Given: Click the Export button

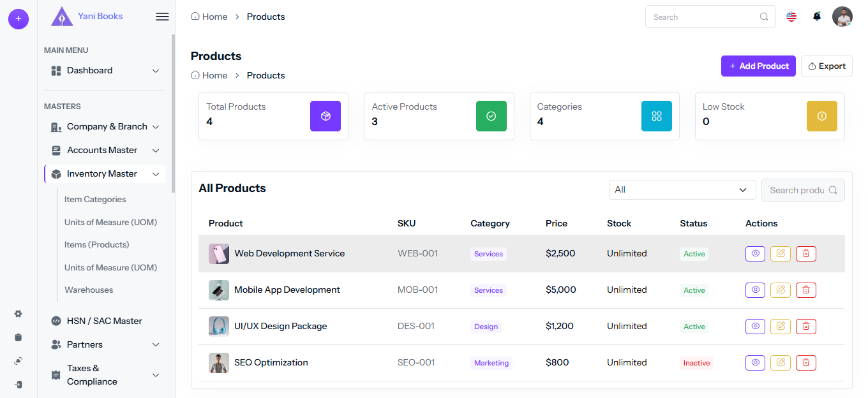Looking at the screenshot, I should pyautogui.click(x=827, y=66).
